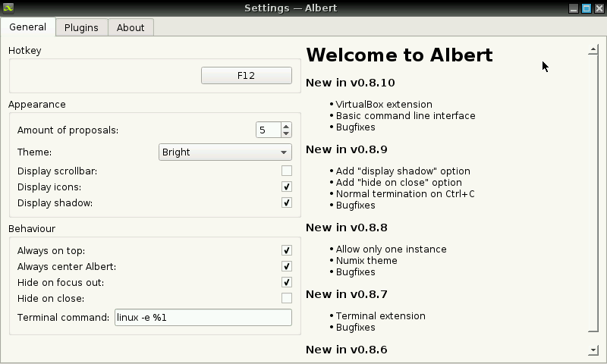The image size is (607, 364).
Task: Click the 'New in v0.8.6' heading
Action: [x=347, y=350]
